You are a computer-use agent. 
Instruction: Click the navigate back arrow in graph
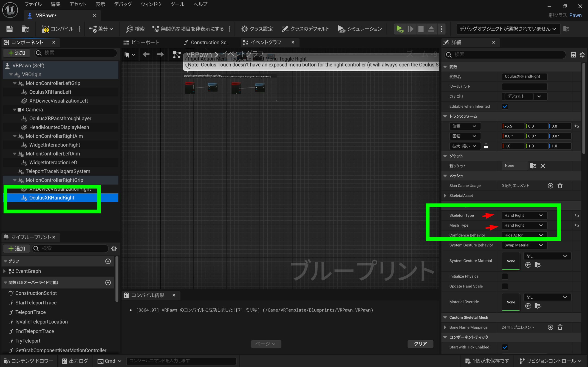pos(146,54)
